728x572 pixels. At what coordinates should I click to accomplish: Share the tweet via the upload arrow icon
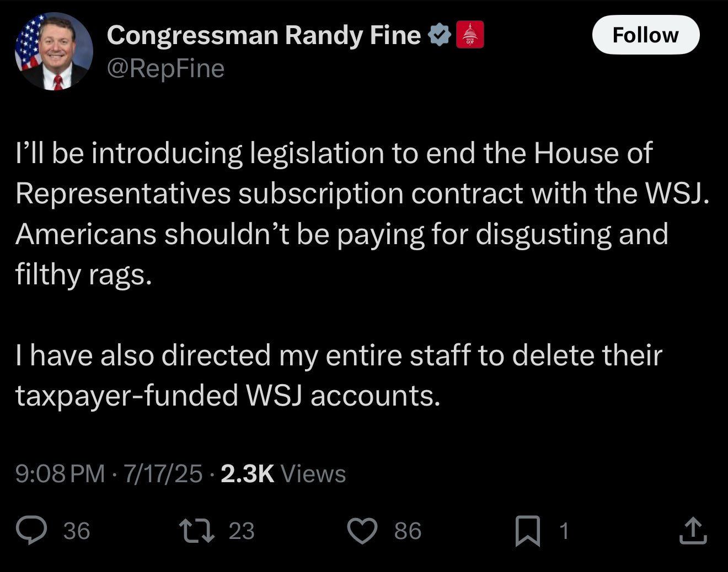pos(694,531)
